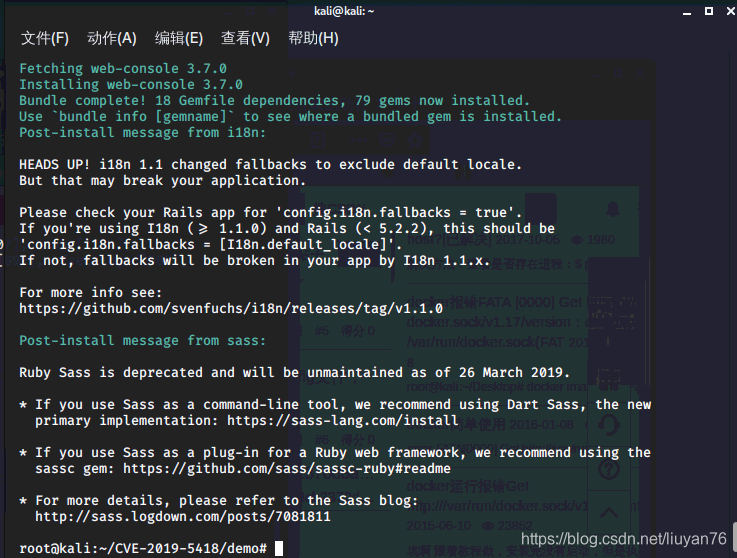Image resolution: width=737 pixels, height=558 pixels.
Task: Open the 动作(A) menu
Action: click(112, 38)
